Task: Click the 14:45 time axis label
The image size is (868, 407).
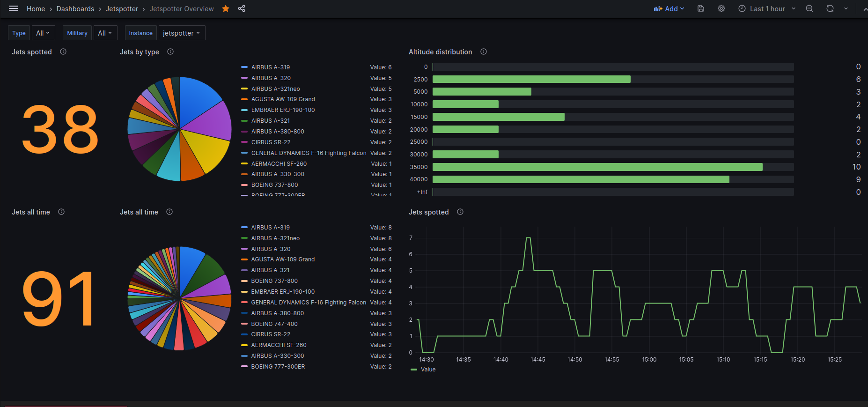Action: 538,360
